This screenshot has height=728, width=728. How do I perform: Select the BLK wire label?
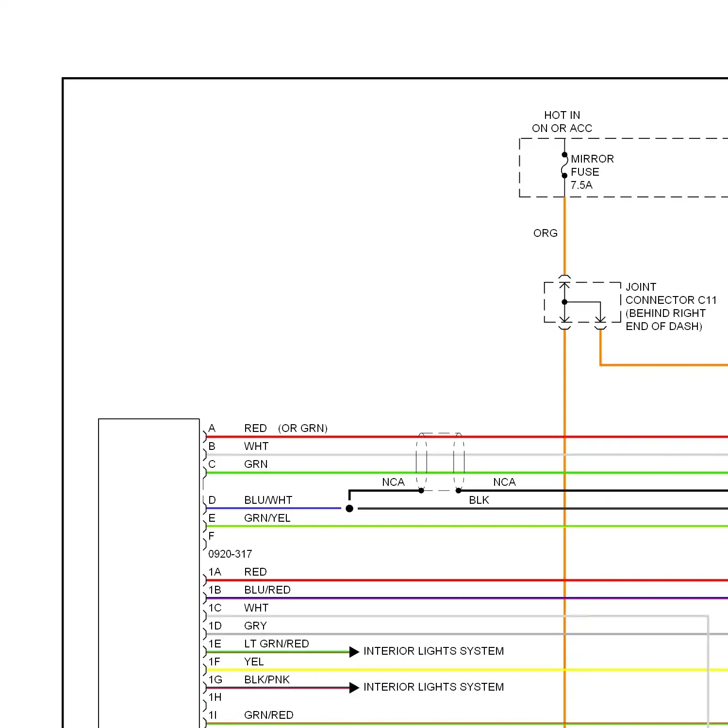click(x=479, y=500)
